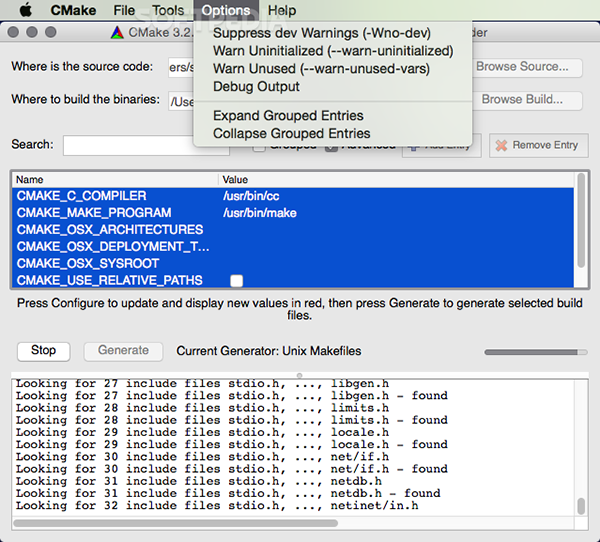
Task: Click the netinet/in.h output line
Action: (217, 506)
